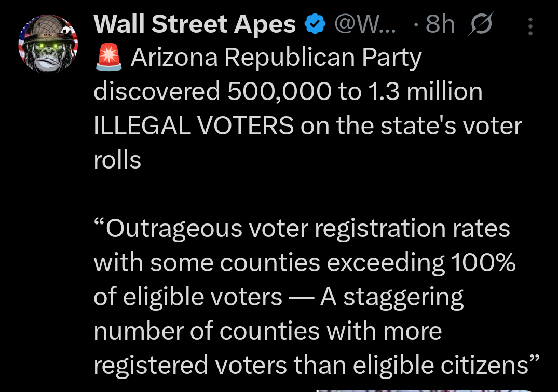Open the "Wall Street Apes" display name
This screenshot has width=558, height=392.
click(x=195, y=24)
